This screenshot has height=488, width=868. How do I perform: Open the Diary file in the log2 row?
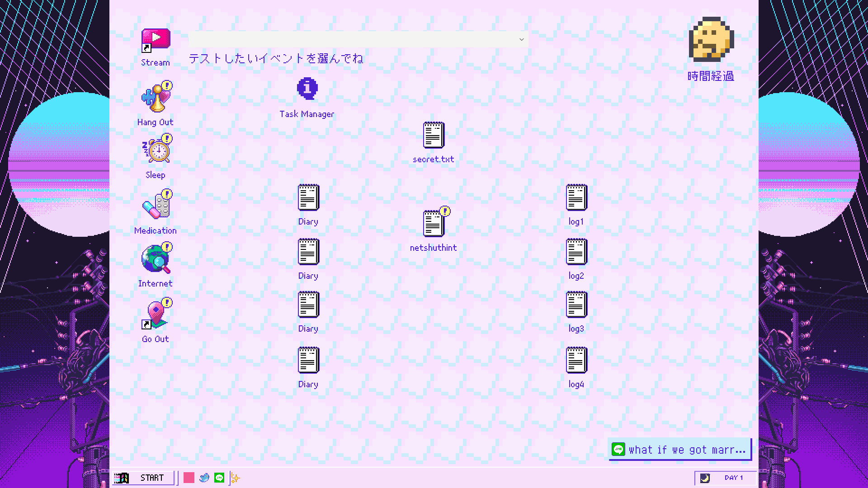pos(308,252)
